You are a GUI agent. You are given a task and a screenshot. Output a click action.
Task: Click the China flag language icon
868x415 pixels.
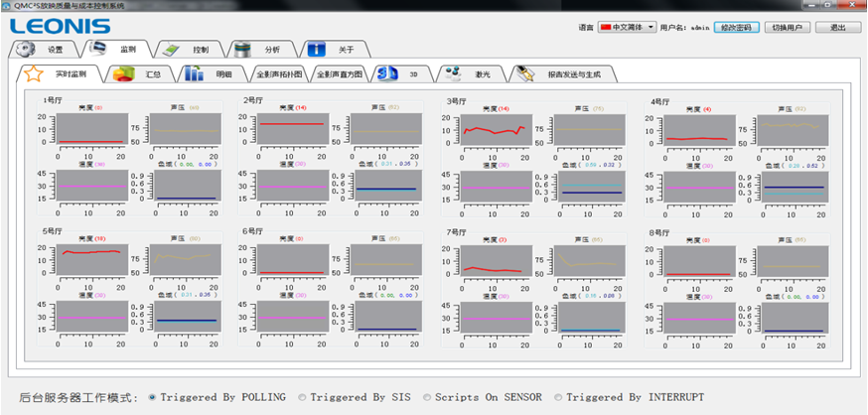click(x=606, y=27)
